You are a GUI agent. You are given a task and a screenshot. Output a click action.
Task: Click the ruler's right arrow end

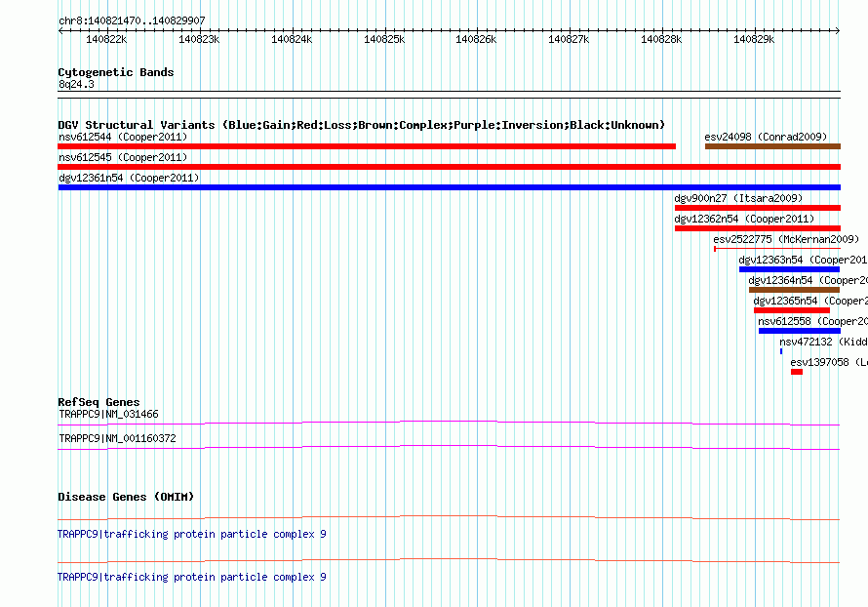838,31
